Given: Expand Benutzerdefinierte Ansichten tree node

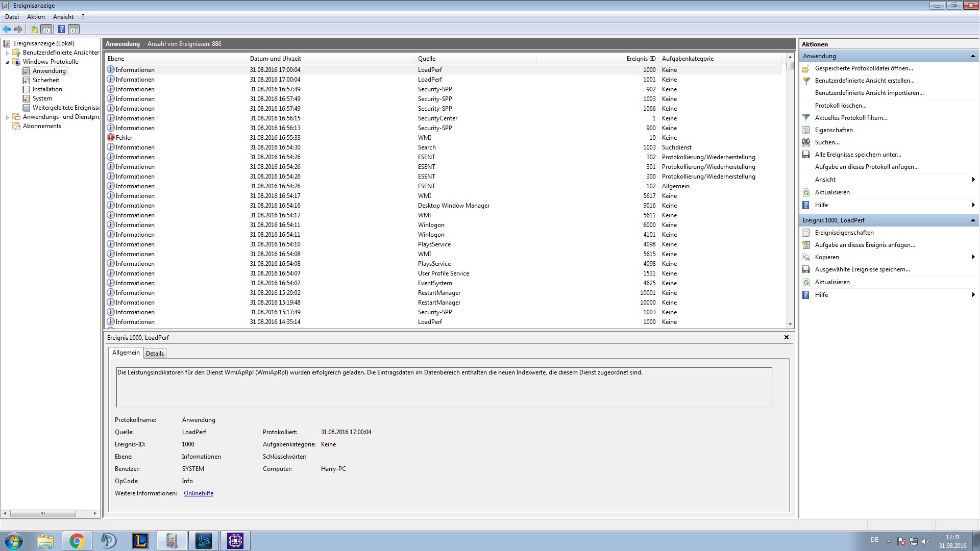Looking at the screenshot, I should (x=7, y=53).
